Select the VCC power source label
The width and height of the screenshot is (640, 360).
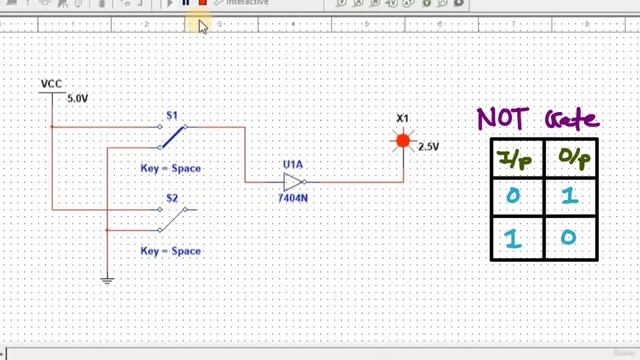pyautogui.click(x=51, y=84)
